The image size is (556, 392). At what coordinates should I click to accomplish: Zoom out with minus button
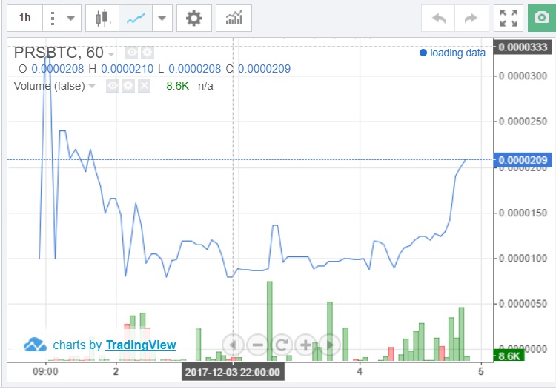[x=257, y=345]
